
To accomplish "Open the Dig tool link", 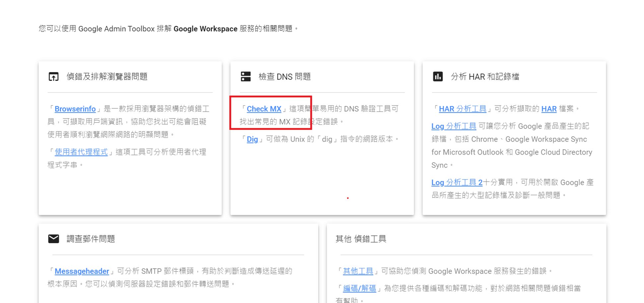I will coord(252,139).
